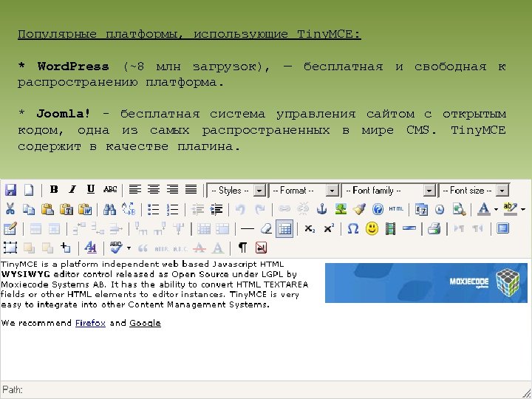Click the smiley Emotions icon
Screen dimensions: 532x399
tap(372, 228)
